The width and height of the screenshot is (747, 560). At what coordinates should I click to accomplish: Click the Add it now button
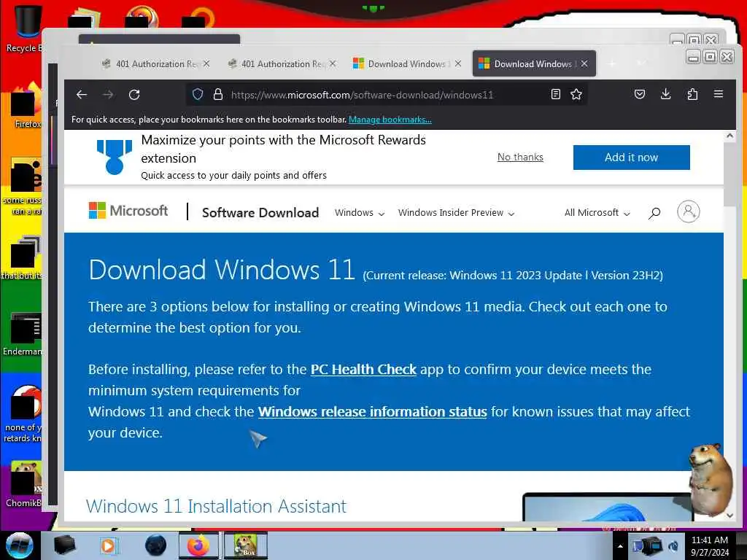631,157
